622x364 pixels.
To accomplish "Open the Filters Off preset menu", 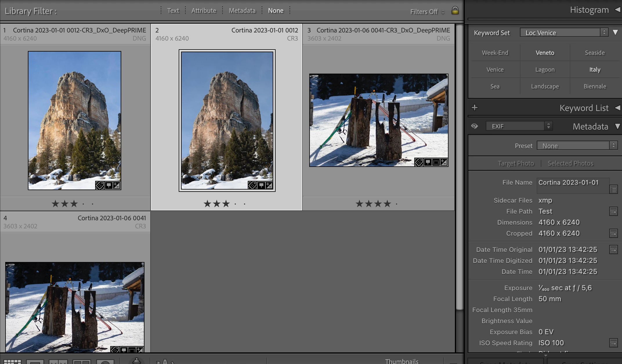I will 427,12.
